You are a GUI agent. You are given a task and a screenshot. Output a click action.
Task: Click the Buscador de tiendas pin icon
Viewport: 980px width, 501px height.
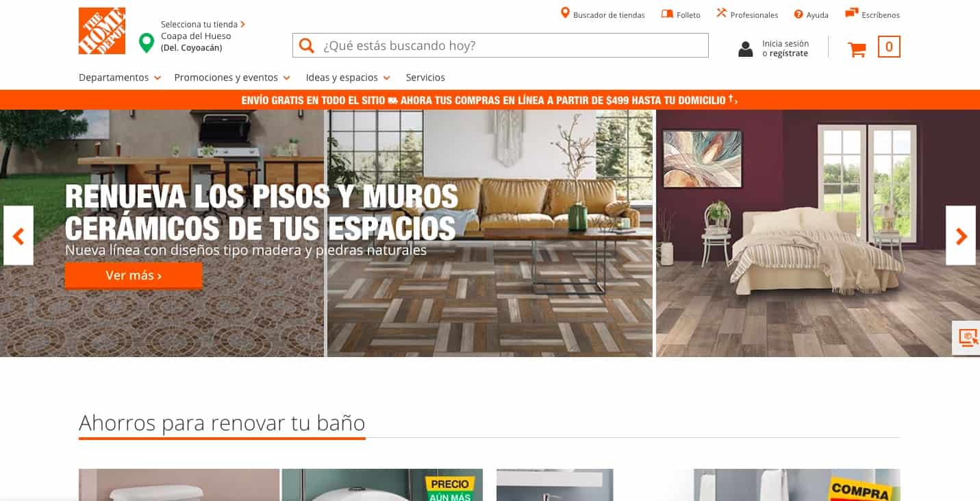point(565,13)
